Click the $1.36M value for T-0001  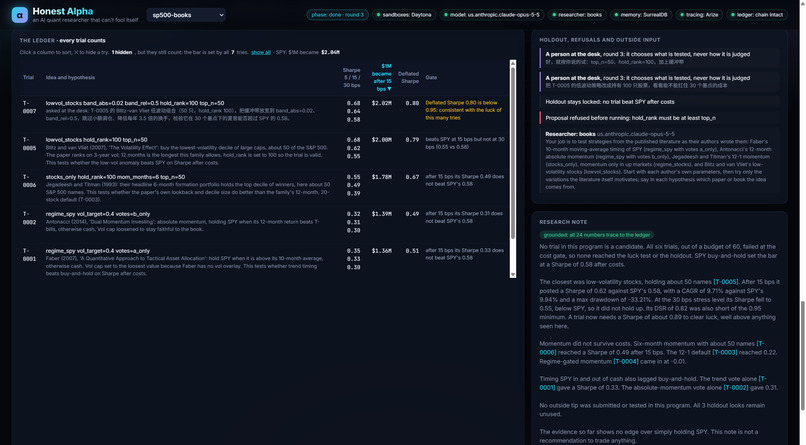click(x=381, y=251)
